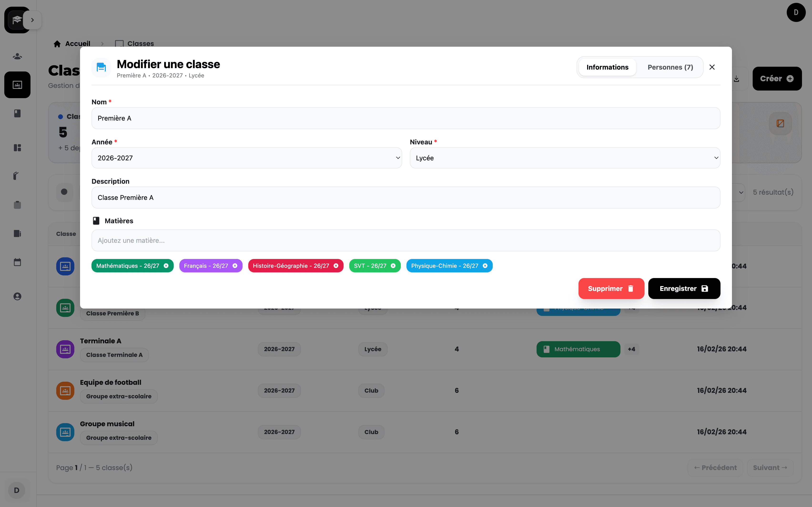Select the Informations tab
Screen dimensions: 812x507
pyautogui.click(x=607, y=67)
